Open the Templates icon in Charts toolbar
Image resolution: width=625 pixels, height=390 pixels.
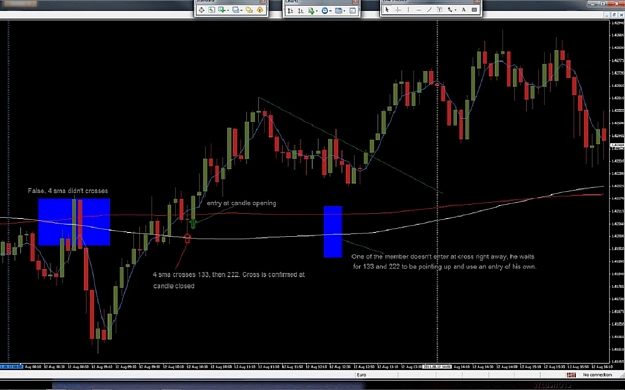(338, 11)
